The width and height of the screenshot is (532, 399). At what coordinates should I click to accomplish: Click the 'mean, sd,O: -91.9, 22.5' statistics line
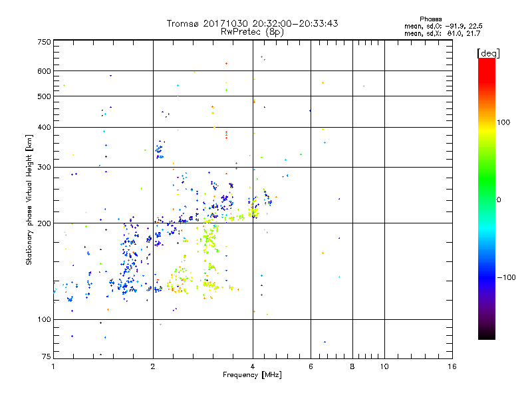[x=443, y=26]
